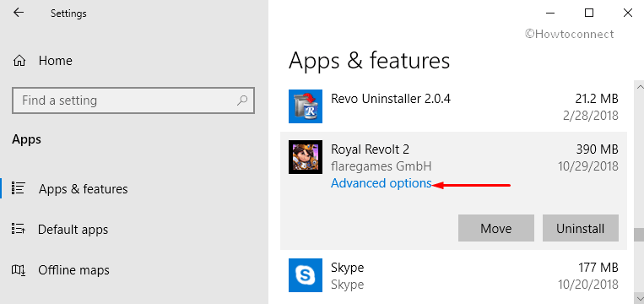Select Apps & features in sidebar
The image size is (644, 304).
(x=83, y=189)
